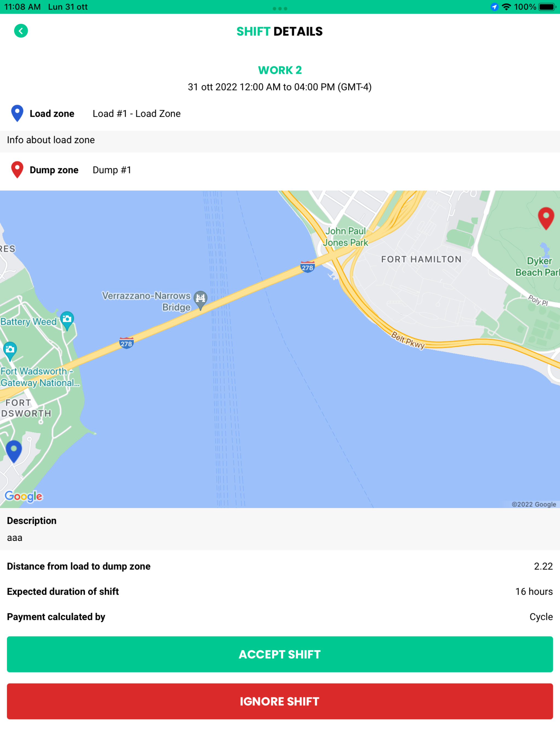Image resolution: width=560 pixels, height=747 pixels.
Task: Select the Load #1 - Load Zone text
Action: 136,113
